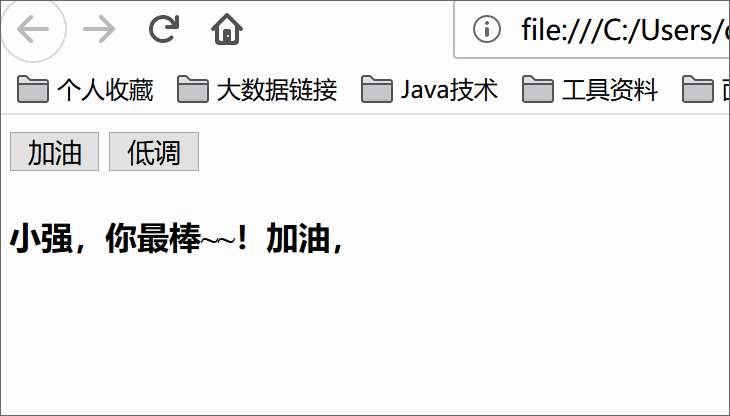This screenshot has height=416, width=730.
Task: Focus the file:///C:/Users address field
Action: (x=592, y=29)
